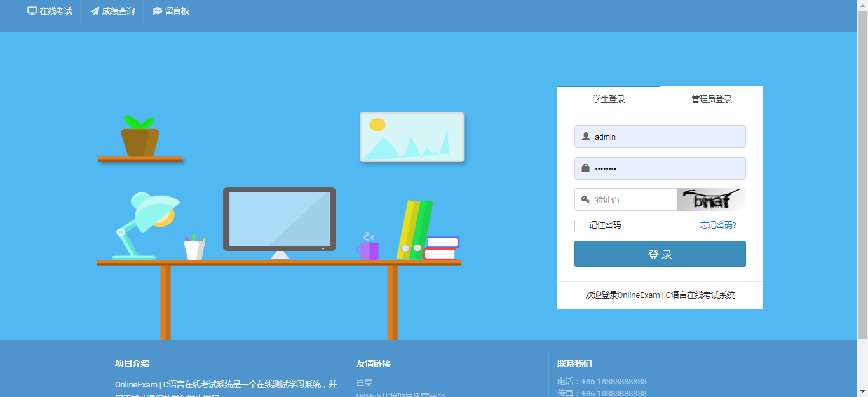Click the key icon in the 验证码 field
The image size is (868, 397).
pos(585,199)
